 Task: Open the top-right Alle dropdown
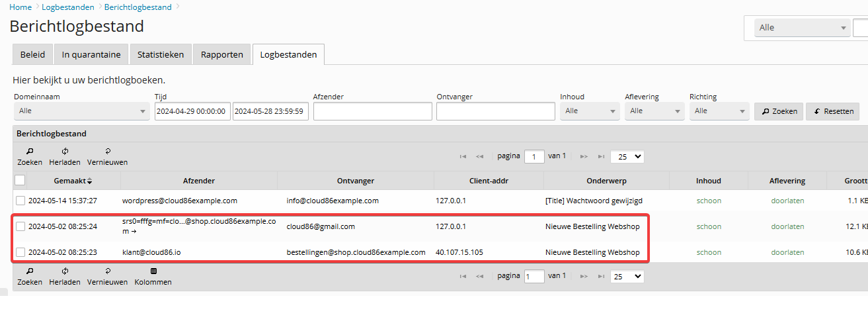pyautogui.click(x=803, y=28)
